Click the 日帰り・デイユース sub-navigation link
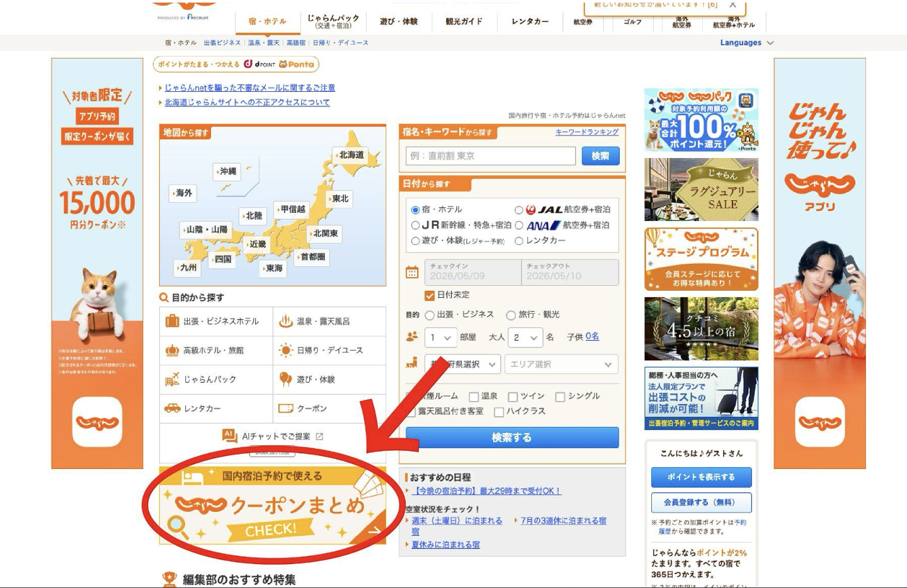The height and width of the screenshot is (588, 907). point(340,43)
